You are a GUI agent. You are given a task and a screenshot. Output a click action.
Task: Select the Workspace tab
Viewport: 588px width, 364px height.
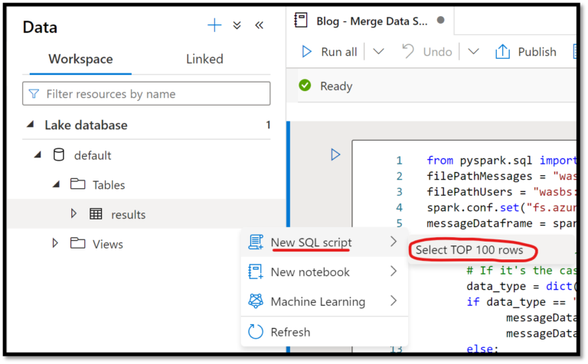80,59
